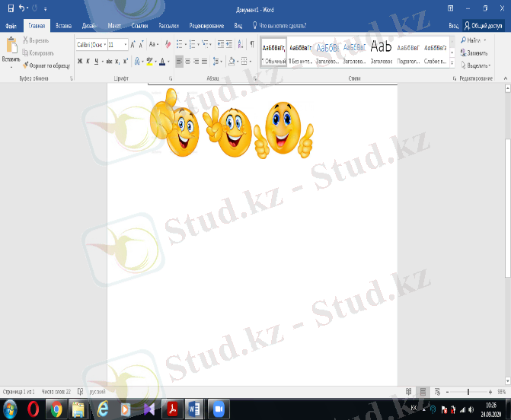Viewport: 511px width, 420px height.
Task: Center-align the paragraph text
Action: click(x=187, y=61)
